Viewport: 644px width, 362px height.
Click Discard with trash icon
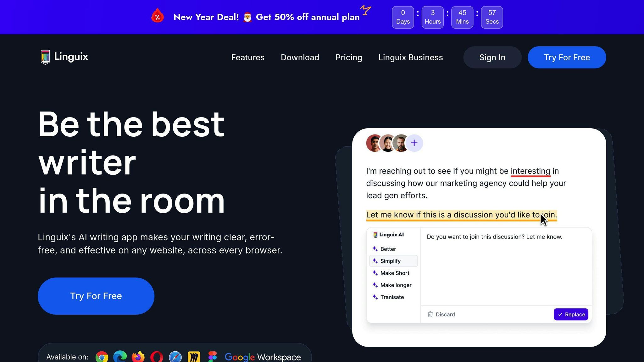pos(441,315)
